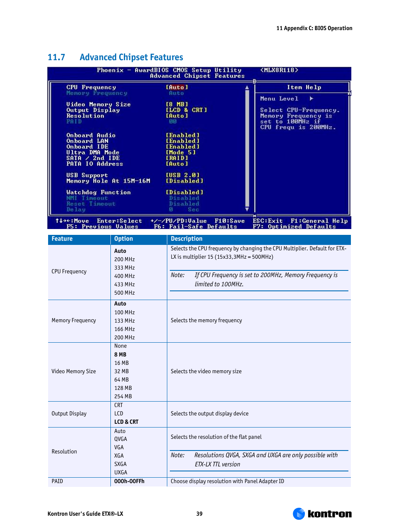Select the Onboard Audio [Enabled] setting
Screen dimensions: 399x532
(x=183, y=135)
